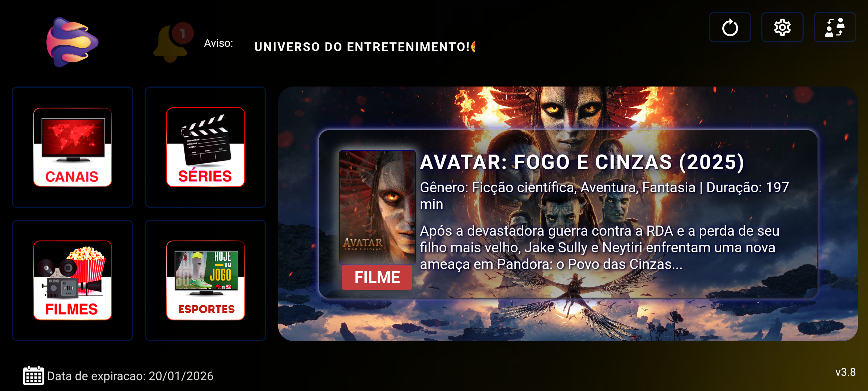Click the refresh circular arrow icon
Image resolution: width=868 pixels, height=391 pixels.
(730, 28)
